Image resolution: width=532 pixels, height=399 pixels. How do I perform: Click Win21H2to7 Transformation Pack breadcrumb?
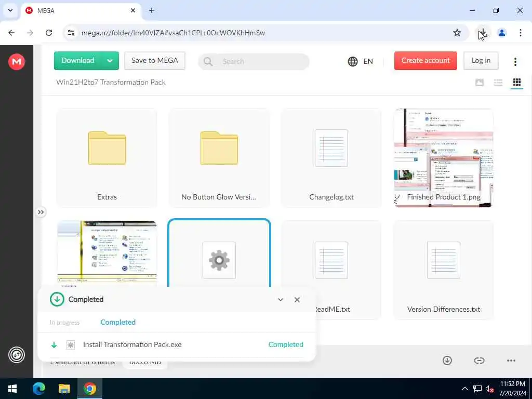pyautogui.click(x=111, y=83)
